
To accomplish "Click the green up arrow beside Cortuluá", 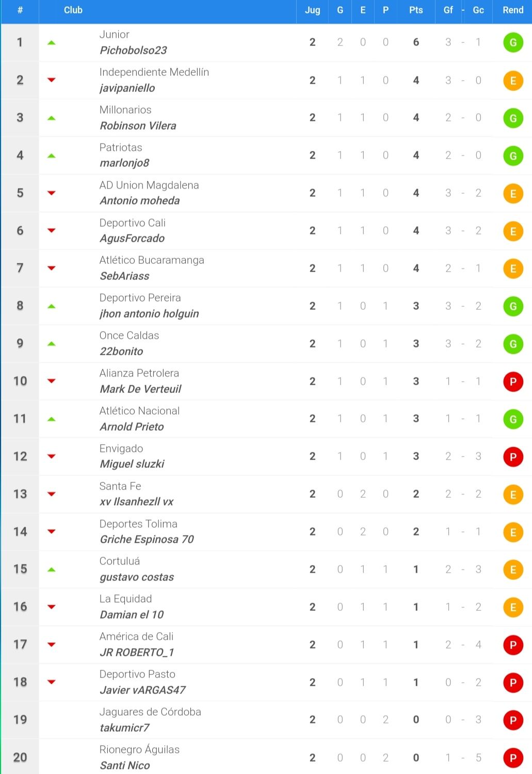I will click(x=51, y=570).
